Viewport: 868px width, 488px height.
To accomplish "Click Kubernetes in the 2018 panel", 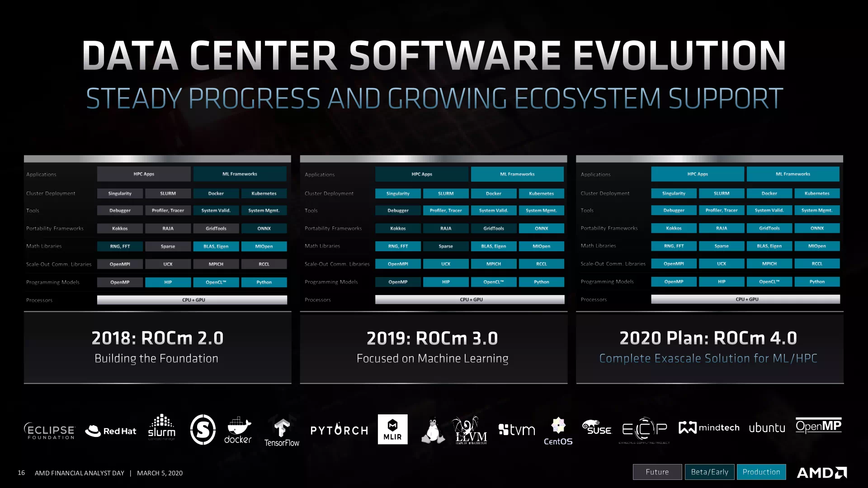I will [x=264, y=193].
